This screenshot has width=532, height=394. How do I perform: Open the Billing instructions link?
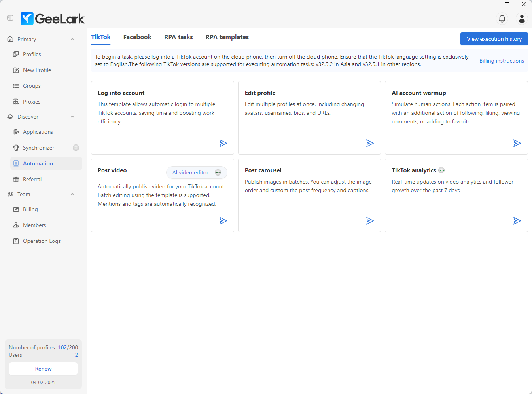pyautogui.click(x=502, y=61)
